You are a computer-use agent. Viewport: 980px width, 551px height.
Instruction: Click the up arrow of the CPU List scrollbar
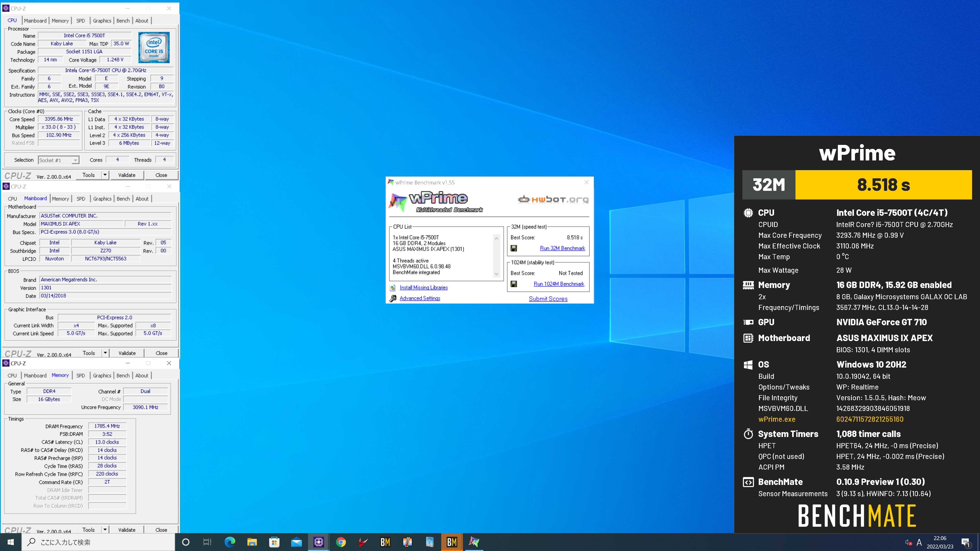[x=496, y=238]
